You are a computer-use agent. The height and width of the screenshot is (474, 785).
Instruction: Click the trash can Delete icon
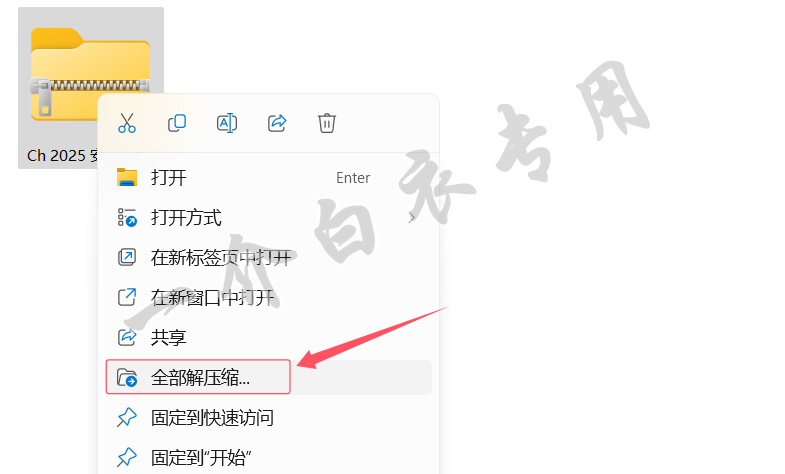tap(326, 123)
